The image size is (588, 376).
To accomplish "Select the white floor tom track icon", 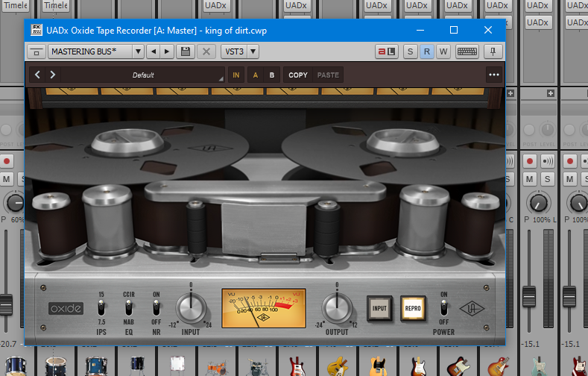I will 177,366.
